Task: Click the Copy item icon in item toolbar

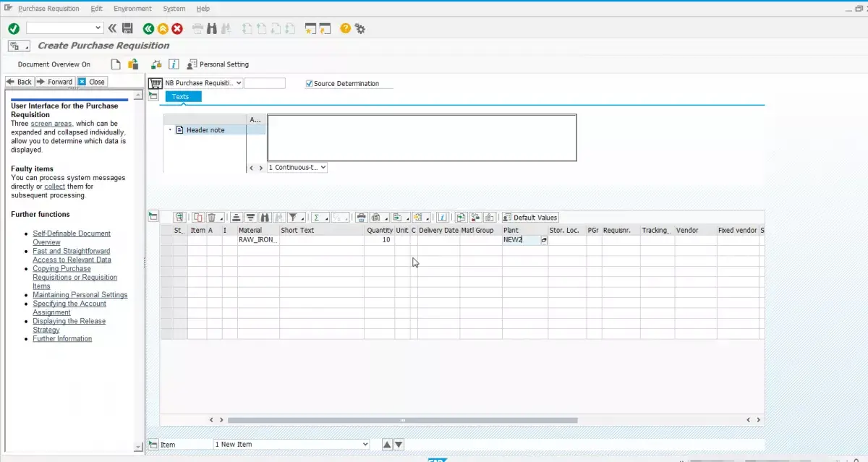Action: pos(198,217)
